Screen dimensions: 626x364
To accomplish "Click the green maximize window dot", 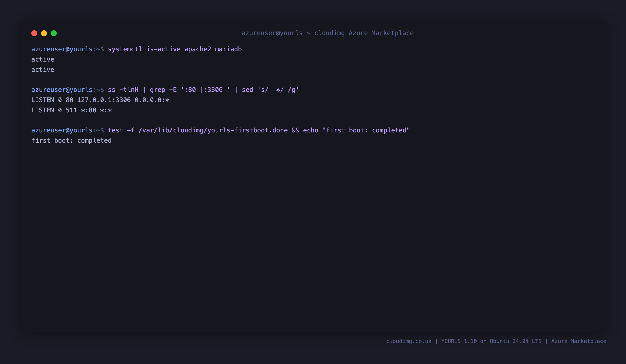I will [54, 33].
